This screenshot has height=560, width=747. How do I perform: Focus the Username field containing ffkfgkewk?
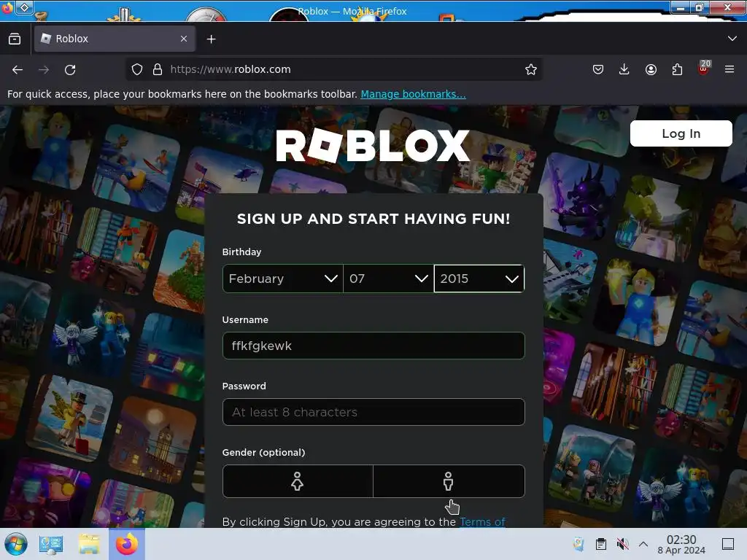[x=373, y=346]
